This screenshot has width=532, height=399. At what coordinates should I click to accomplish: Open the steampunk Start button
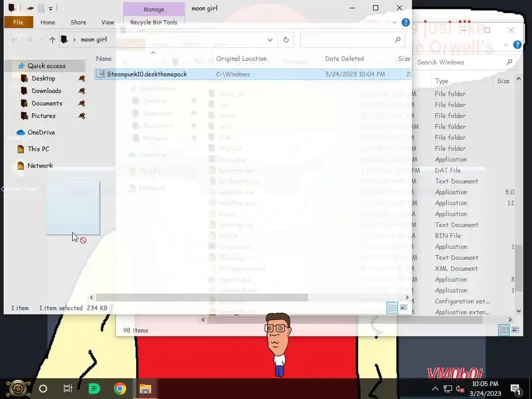pos(17,389)
